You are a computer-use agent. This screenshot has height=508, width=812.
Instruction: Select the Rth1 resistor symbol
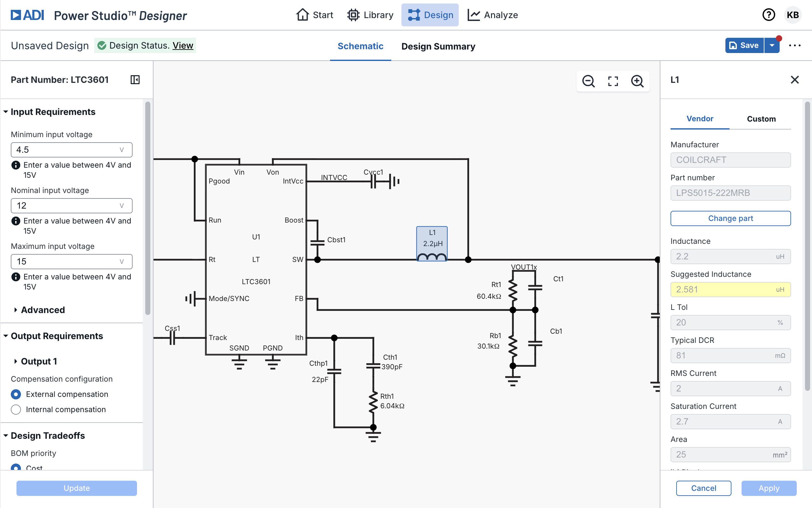pyautogui.click(x=373, y=402)
